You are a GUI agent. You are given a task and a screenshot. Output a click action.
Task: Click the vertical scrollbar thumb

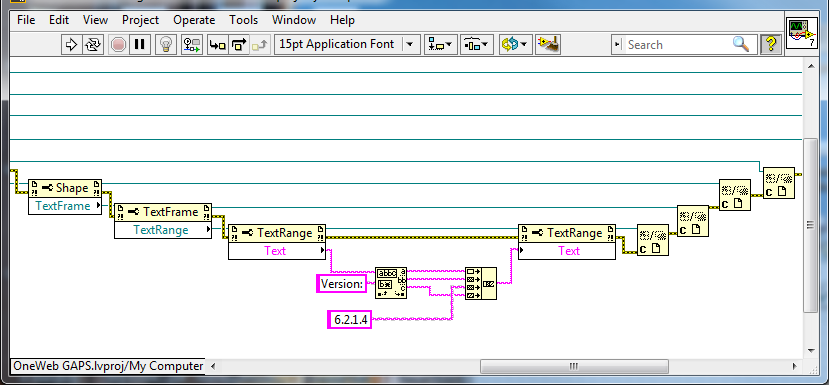tap(809, 225)
